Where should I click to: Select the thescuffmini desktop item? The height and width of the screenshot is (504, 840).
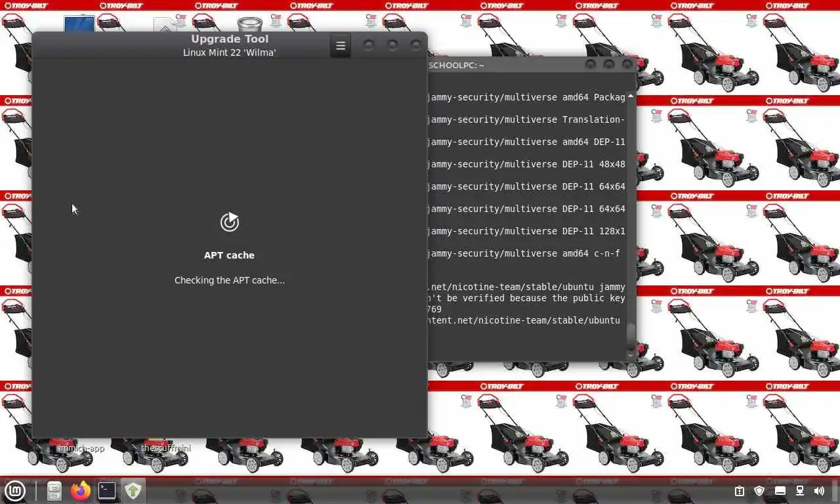click(166, 448)
